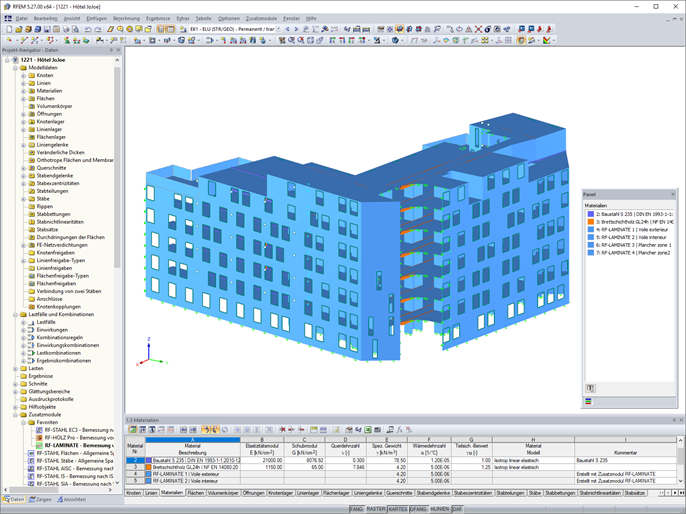This screenshot has height=514, width=686.
Task: Switch to the Querschnitte table tab
Action: pos(399,493)
